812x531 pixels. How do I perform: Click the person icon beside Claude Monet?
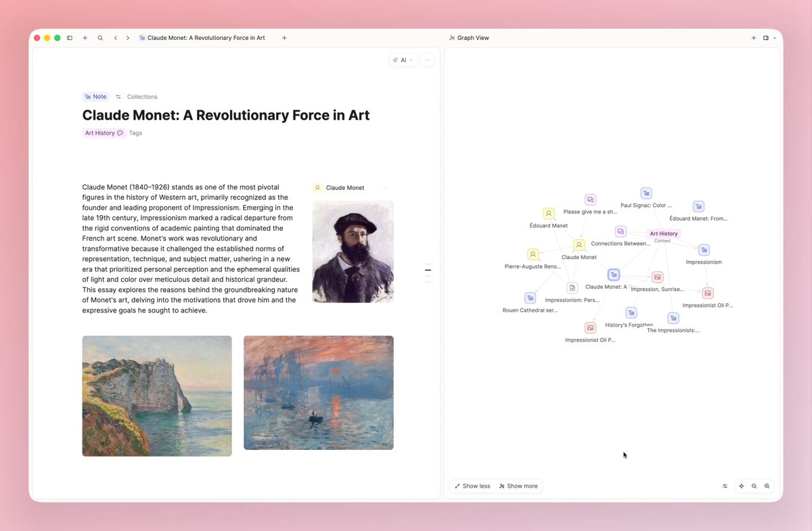point(317,187)
